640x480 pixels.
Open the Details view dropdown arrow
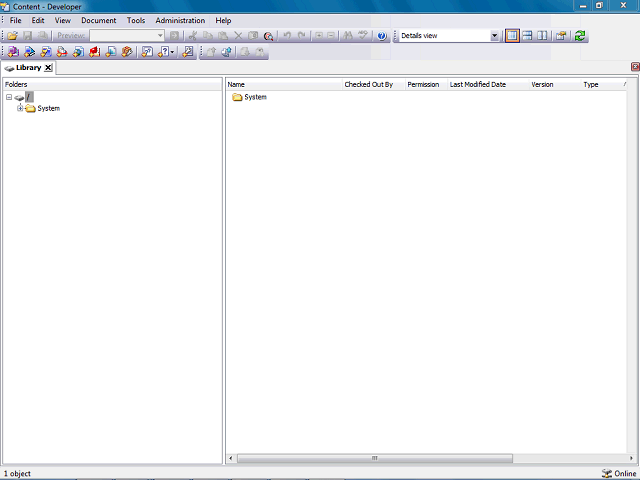coord(494,36)
